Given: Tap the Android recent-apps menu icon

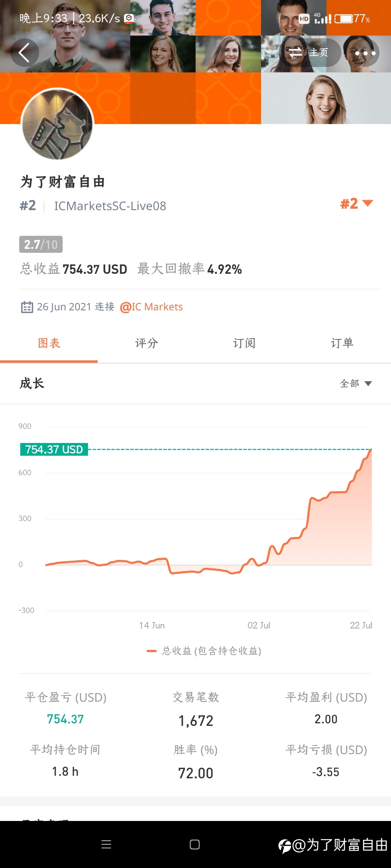Looking at the screenshot, I should click(x=106, y=844).
